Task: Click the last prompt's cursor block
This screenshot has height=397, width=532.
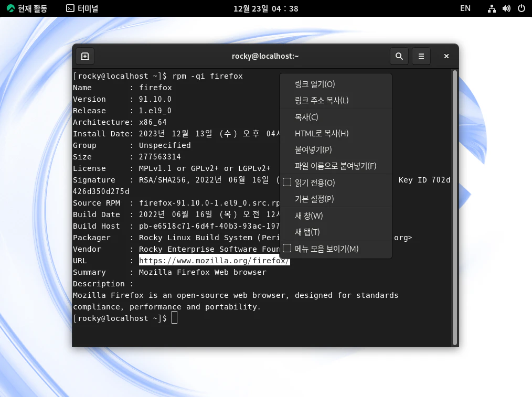Action: 174,318
